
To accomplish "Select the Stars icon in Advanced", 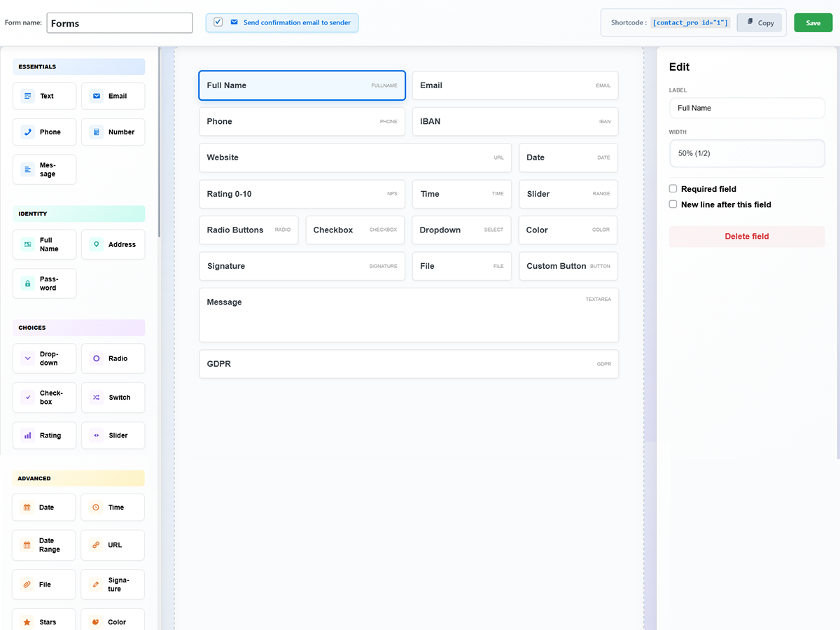I will [27, 622].
